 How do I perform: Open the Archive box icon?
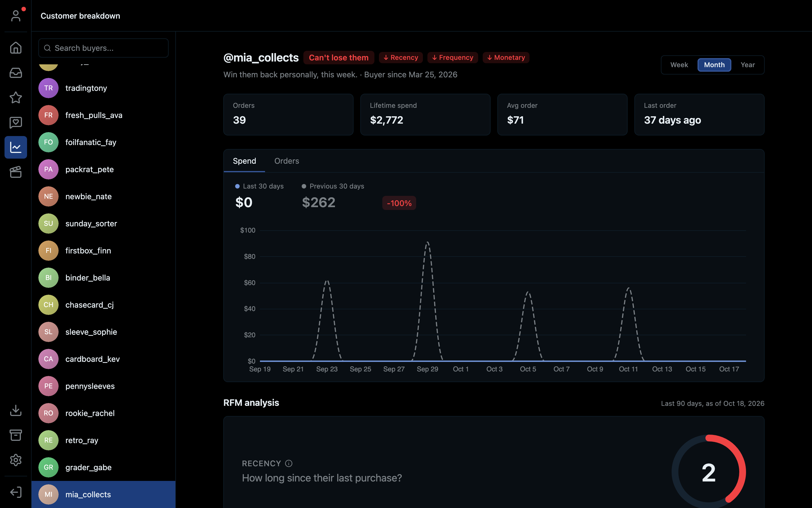coord(16,435)
